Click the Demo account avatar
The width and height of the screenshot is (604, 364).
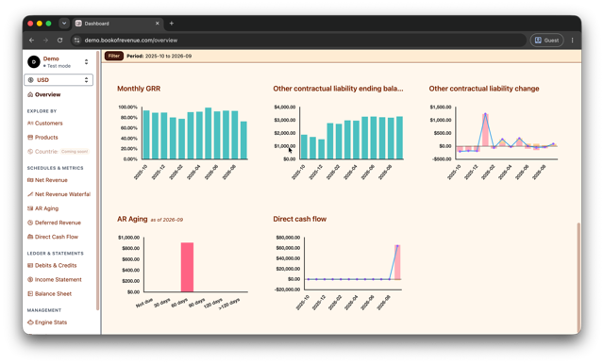click(x=34, y=61)
